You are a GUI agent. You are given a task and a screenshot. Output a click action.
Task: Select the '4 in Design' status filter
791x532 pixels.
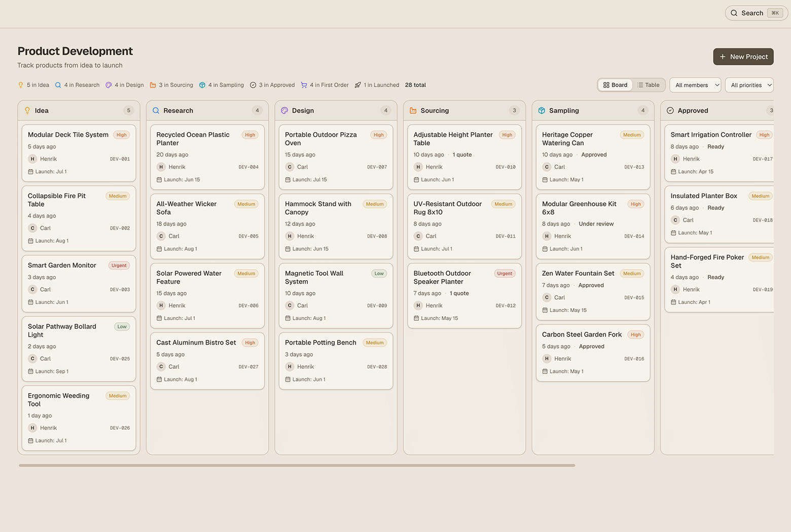click(x=129, y=85)
